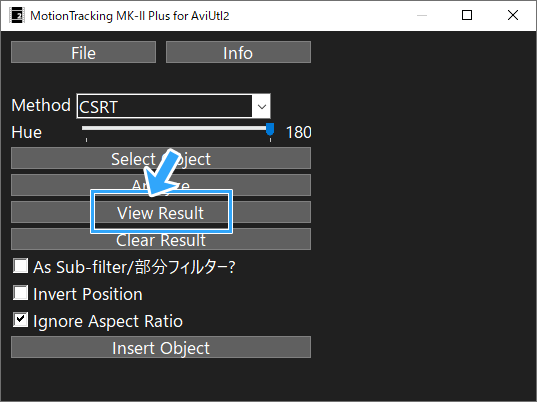The image size is (537, 402).
Task: Open the Info menu button
Action: (238, 52)
